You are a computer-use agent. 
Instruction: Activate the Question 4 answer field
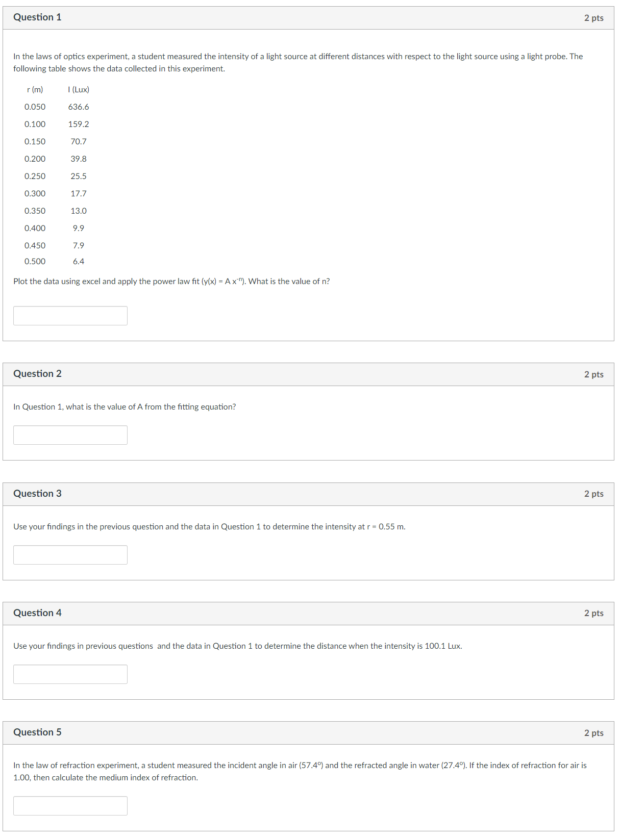click(x=70, y=674)
